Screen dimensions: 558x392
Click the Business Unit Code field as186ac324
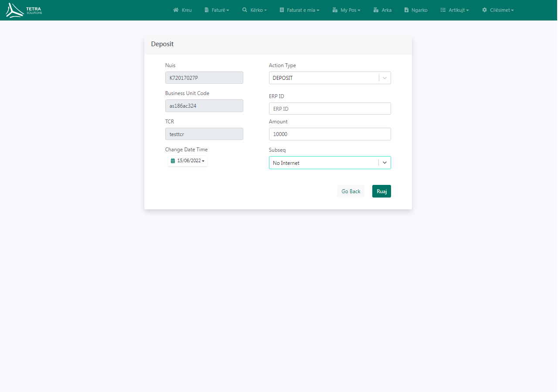204,106
